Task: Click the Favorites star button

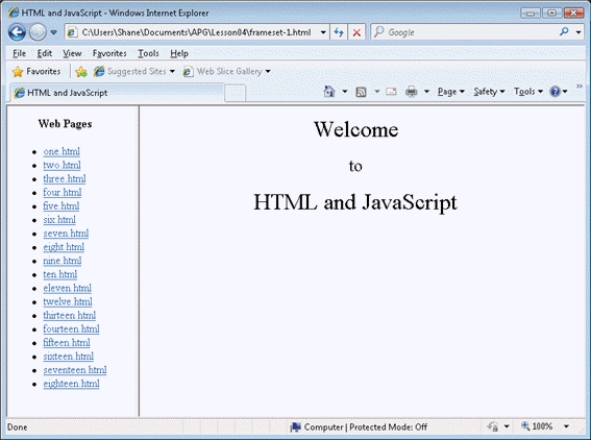Action: pyautogui.click(x=36, y=71)
